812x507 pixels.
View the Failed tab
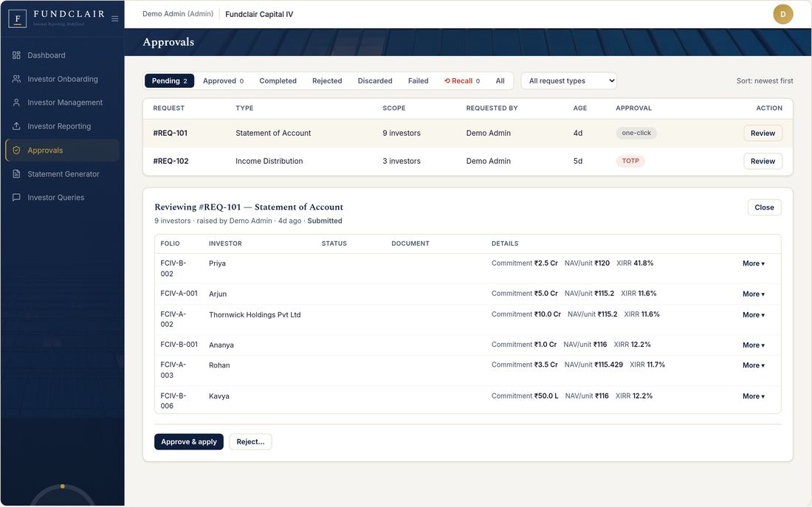pyautogui.click(x=418, y=80)
